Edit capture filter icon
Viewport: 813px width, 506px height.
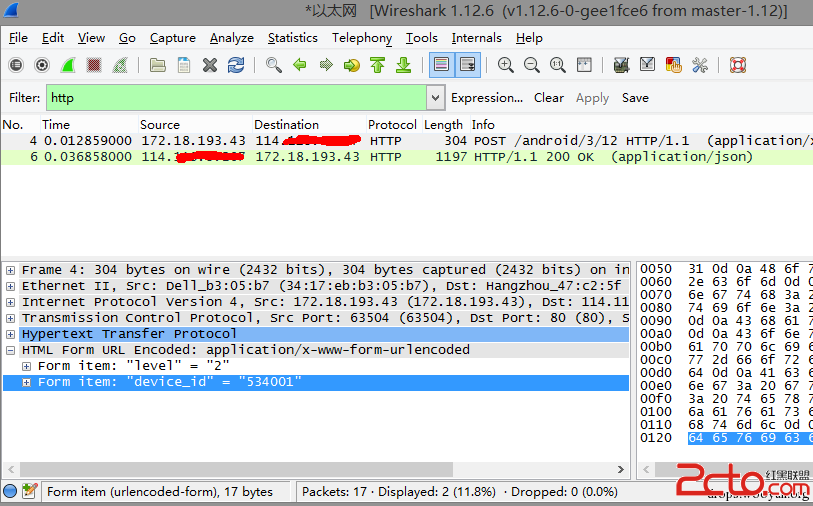coord(621,65)
